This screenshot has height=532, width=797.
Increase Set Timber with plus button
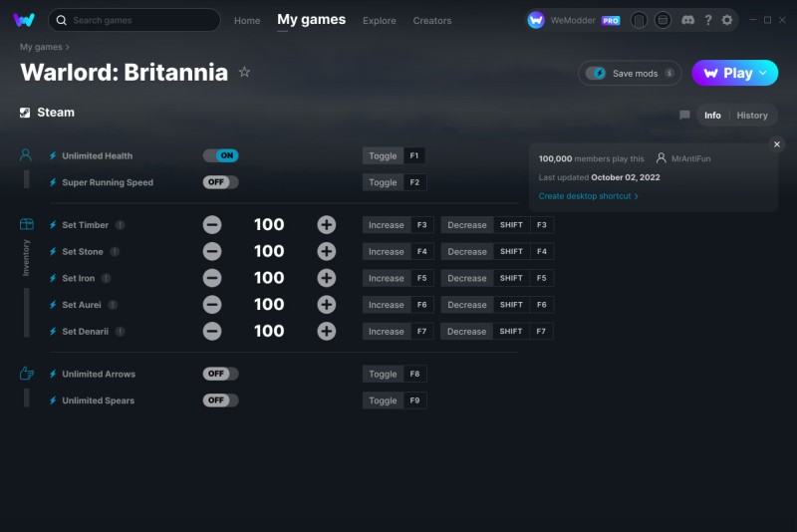327,224
